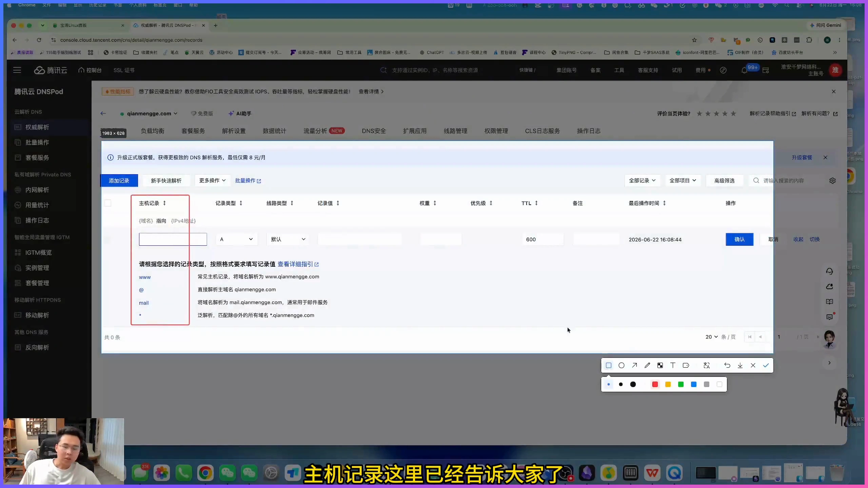
Task: Click the customer service headset icon
Action: 829,271
